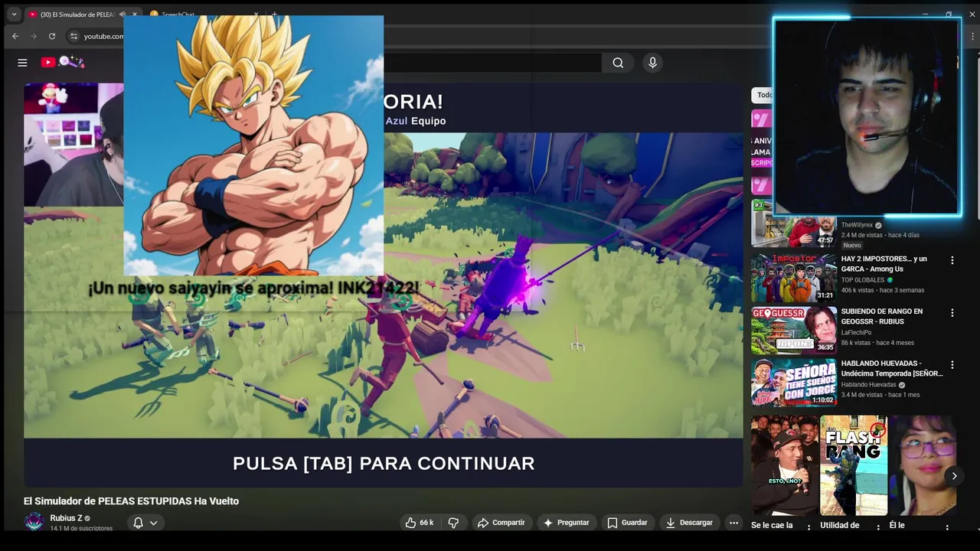Open the YouTube hamburger guide menu

click(x=22, y=63)
